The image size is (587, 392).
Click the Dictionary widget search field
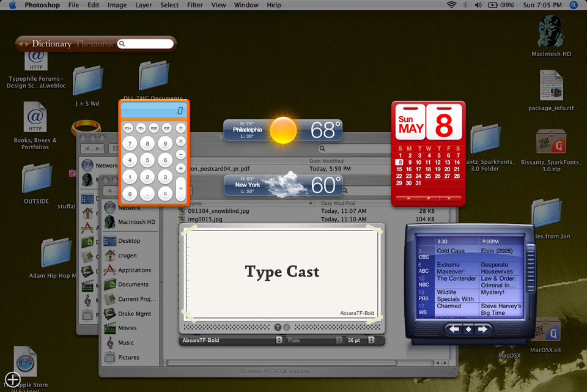[x=147, y=44]
